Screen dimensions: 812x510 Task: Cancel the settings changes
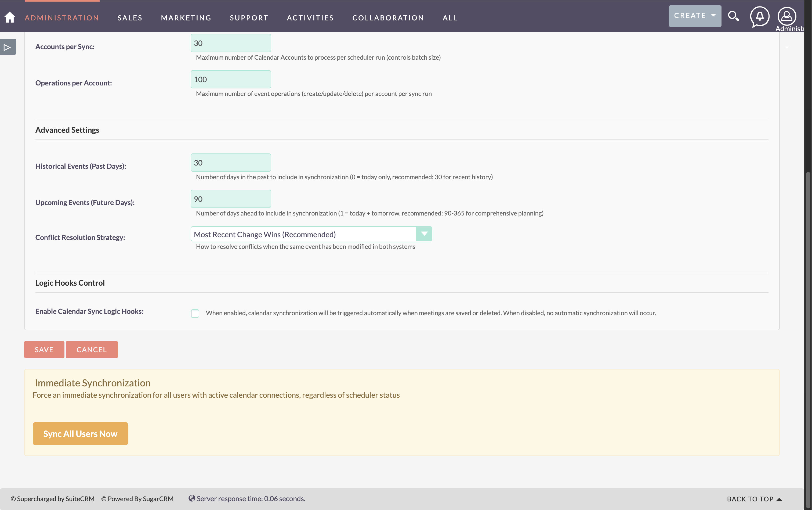point(91,349)
